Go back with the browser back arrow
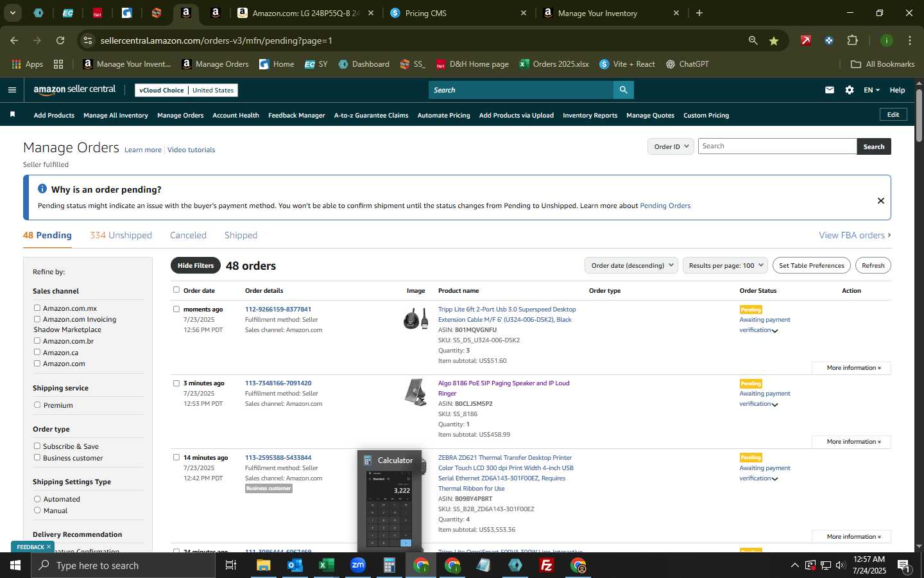924x578 pixels. click(x=14, y=40)
